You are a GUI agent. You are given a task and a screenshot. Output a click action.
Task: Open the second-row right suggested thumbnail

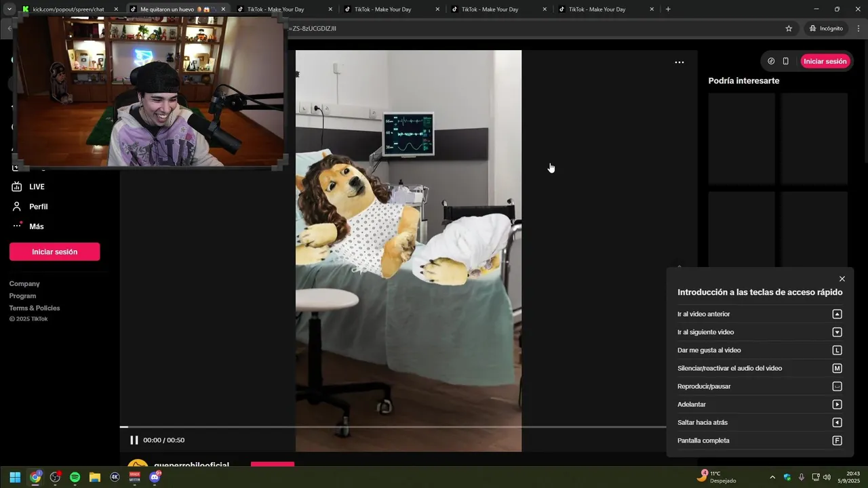pos(814,228)
